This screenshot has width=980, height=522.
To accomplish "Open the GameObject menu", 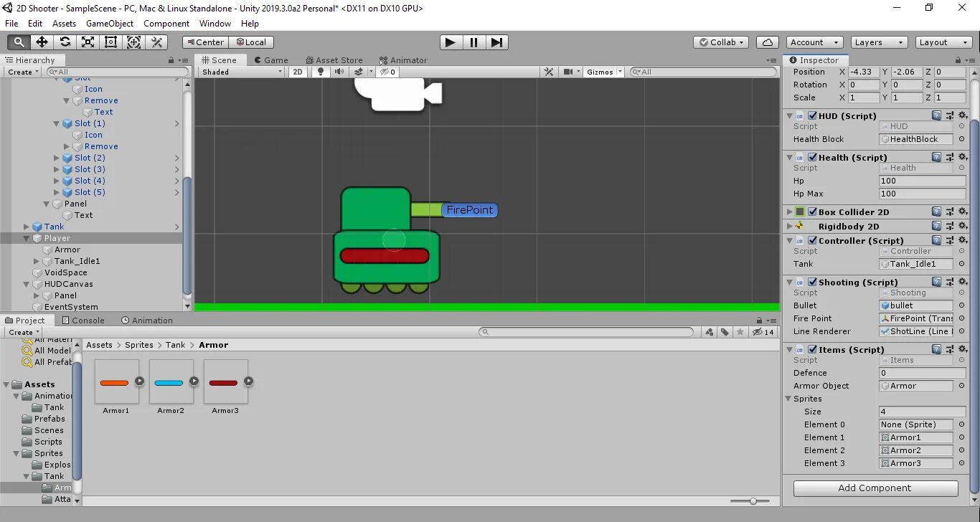I will tap(110, 24).
